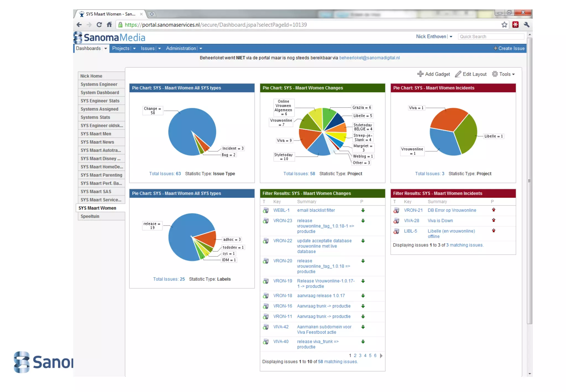The image size is (566, 392).
Task: Click the browser reload page icon
Action: tap(99, 25)
